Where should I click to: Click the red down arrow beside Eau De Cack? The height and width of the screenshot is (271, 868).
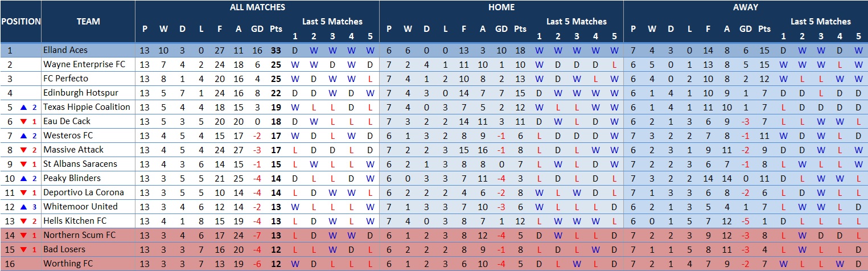(x=24, y=121)
